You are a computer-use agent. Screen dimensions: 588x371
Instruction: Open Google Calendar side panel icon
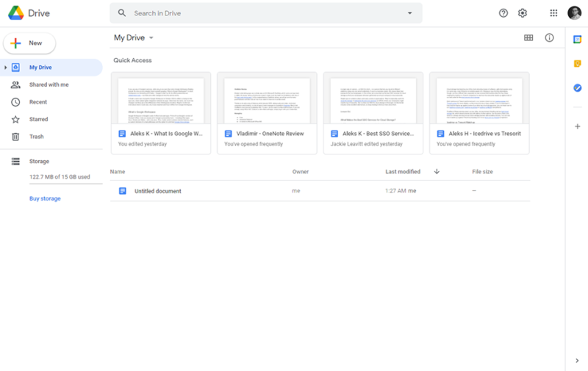click(577, 40)
